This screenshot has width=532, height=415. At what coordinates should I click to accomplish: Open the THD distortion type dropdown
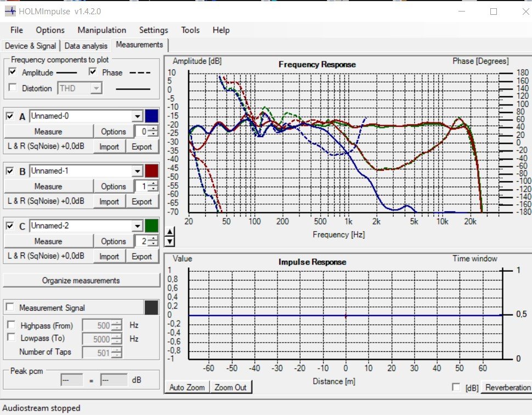pyautogui.click(x=97, y=88)
